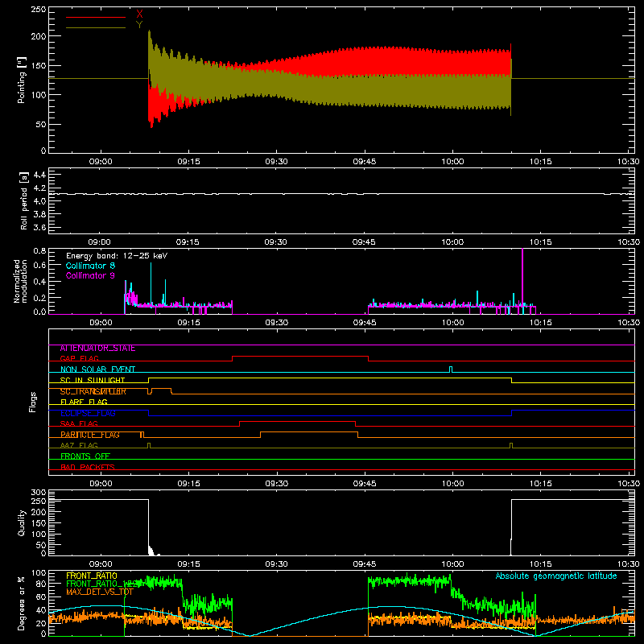This screenshot has height=644, width=644.
Task: Click the 09:45 tick under modulation plot
Action: pyautogui.click(x=365, y=323)
